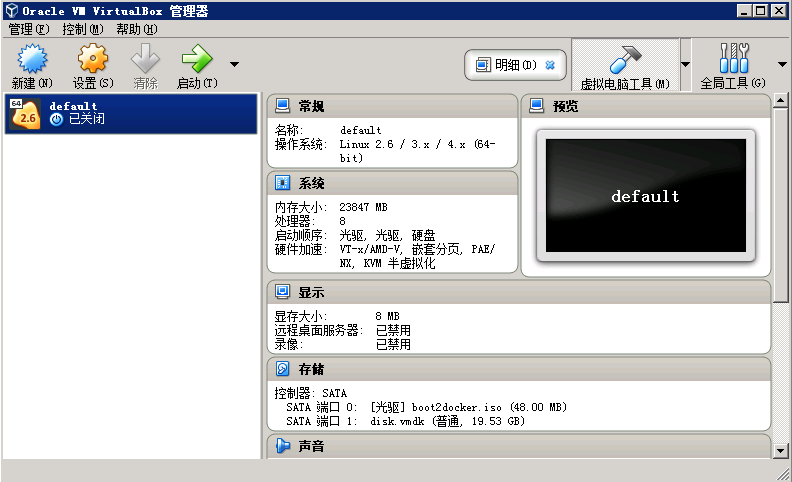This screenshot has width=792, height=482.
Task: Open 设置 (Settings) gear icon
Action: pos(93,59)
